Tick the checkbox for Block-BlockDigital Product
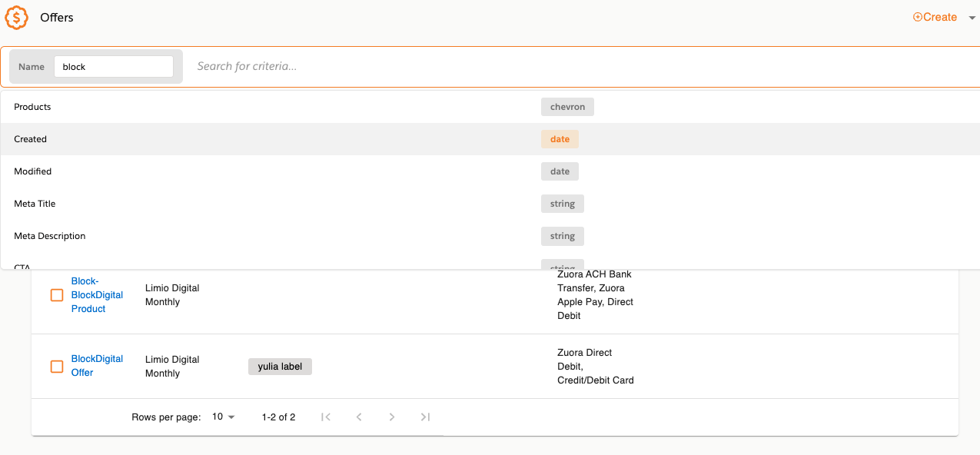 (x=57, y=295)
